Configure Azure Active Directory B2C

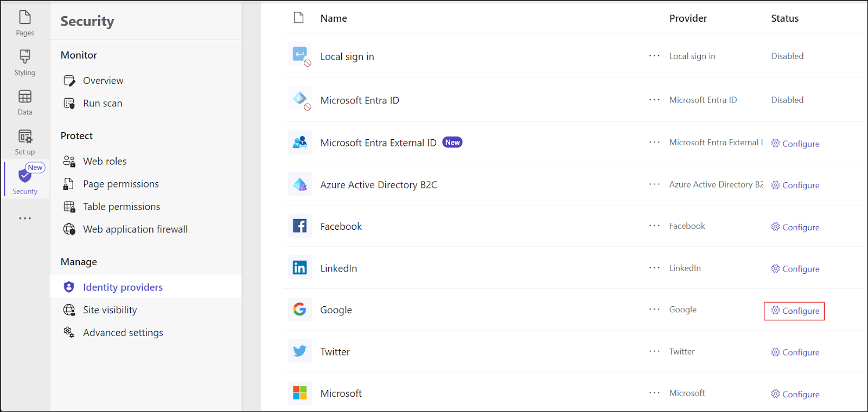click(795, 185)
